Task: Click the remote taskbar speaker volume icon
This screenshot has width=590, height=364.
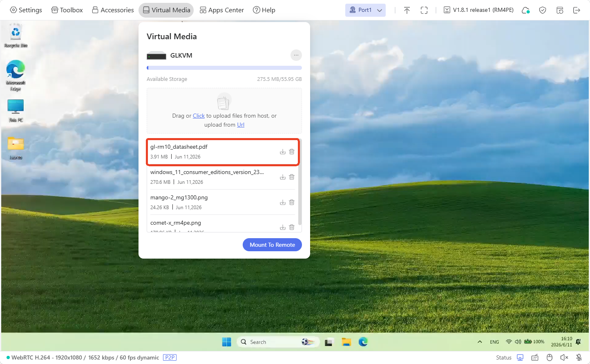Action: (x=518, y=342)
